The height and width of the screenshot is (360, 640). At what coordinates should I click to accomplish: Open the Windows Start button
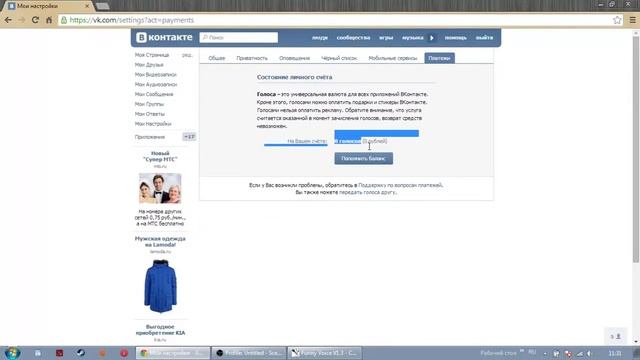point(12,353)
